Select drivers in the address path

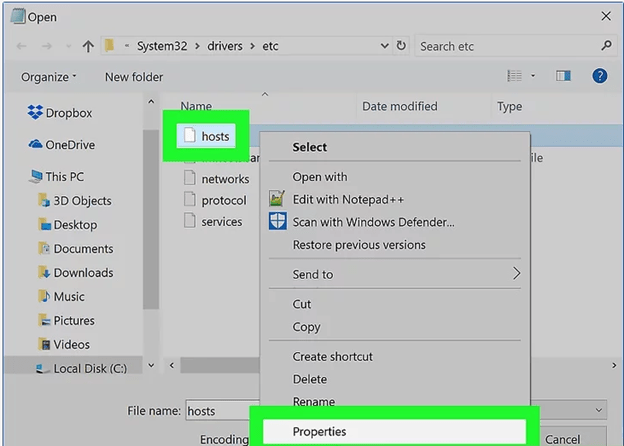click(x=224, y=46)
